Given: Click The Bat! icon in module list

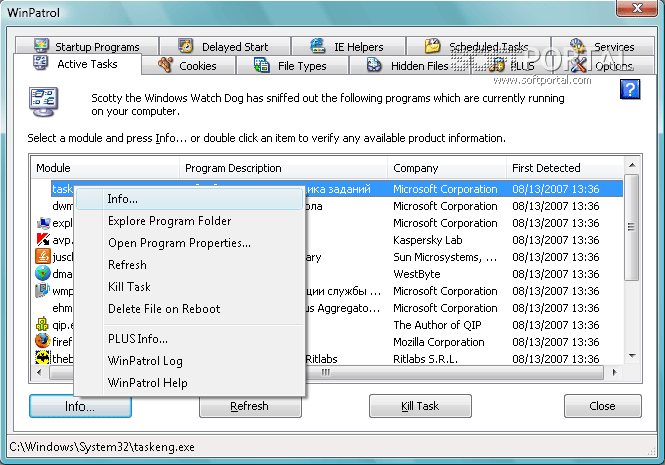Looking at the screenshot, I should (43, 358).
